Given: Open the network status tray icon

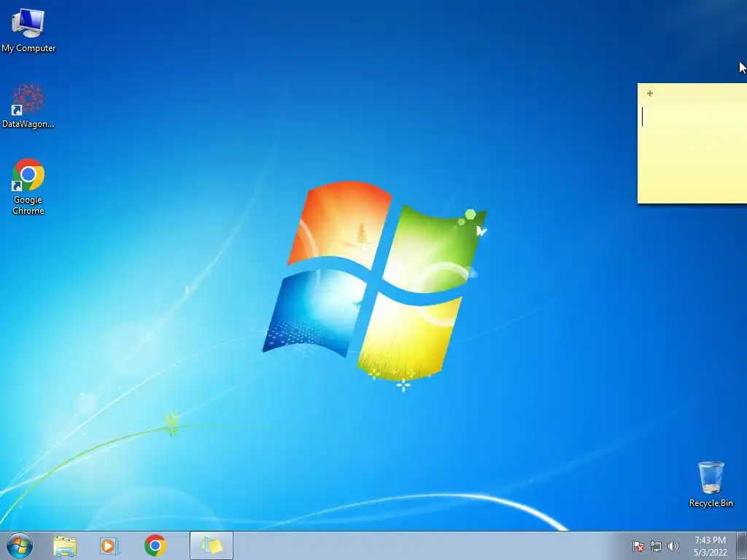Looking at the screenshot, I should 656,546.
